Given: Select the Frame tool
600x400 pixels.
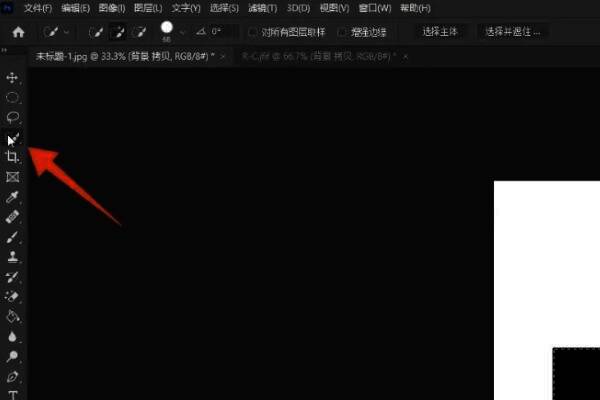Looking at the screenshot, I should (x=12, y=177).
